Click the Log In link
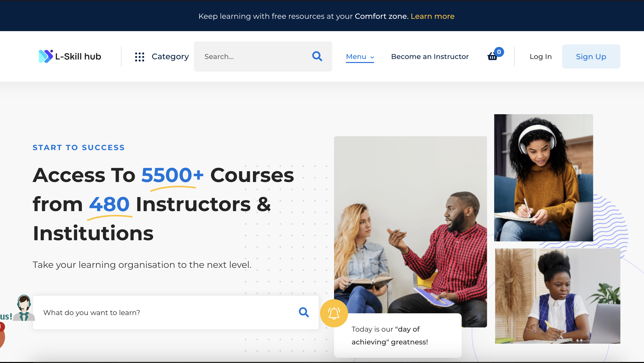This screenshot has width=644, height=363. coord(541,57)
